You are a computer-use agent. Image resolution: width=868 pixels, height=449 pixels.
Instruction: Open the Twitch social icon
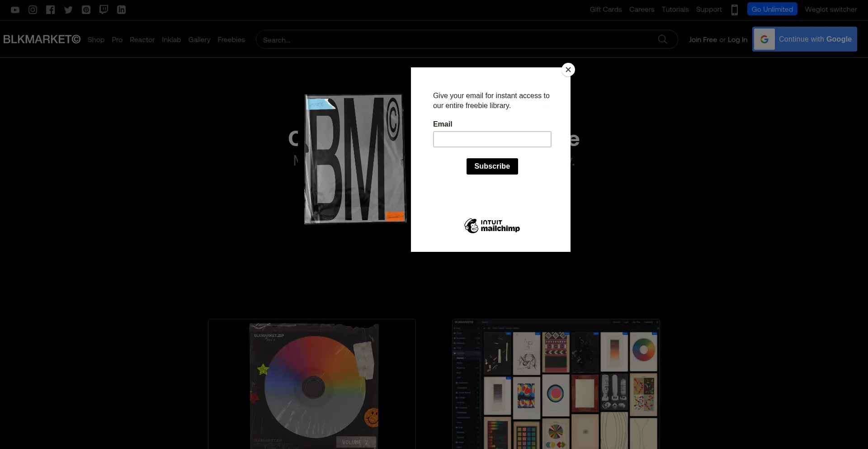tap(104, 9)
